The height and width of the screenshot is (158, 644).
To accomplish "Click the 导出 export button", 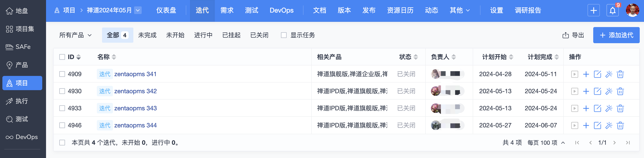I will pos(573,35).
